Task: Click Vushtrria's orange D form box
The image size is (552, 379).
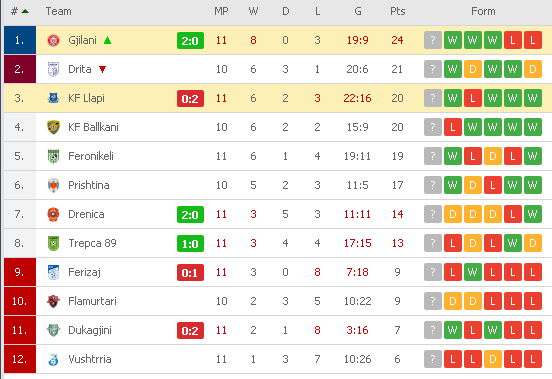Action: tap(493, 359)
